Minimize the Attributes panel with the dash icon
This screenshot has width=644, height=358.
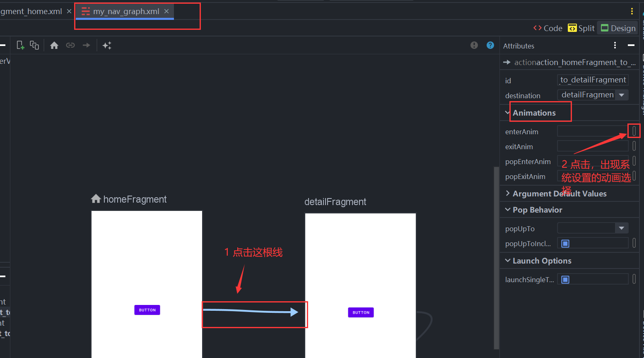631,45
